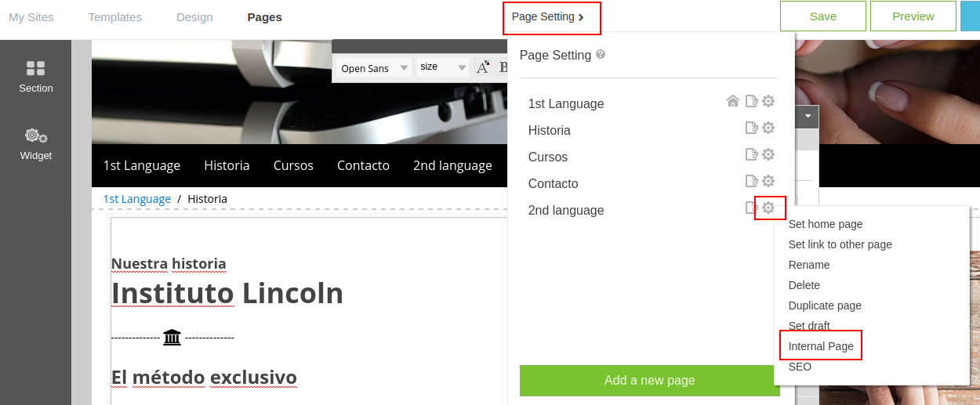Viewport: 980px width, 405px height.
Task: Open the settings gear for Contacto
Action: point(768,181)
